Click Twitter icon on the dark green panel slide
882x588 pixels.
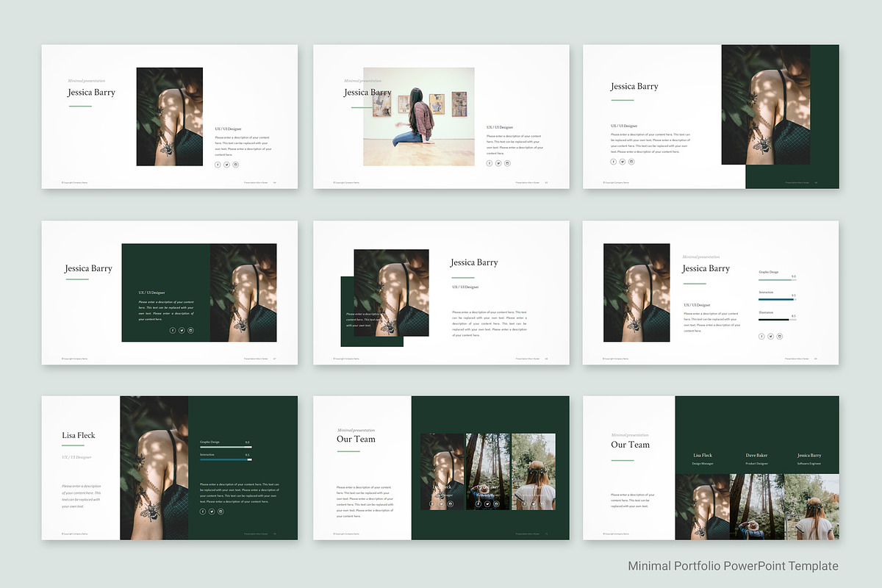pyautogui.click(x=182, y=331)
